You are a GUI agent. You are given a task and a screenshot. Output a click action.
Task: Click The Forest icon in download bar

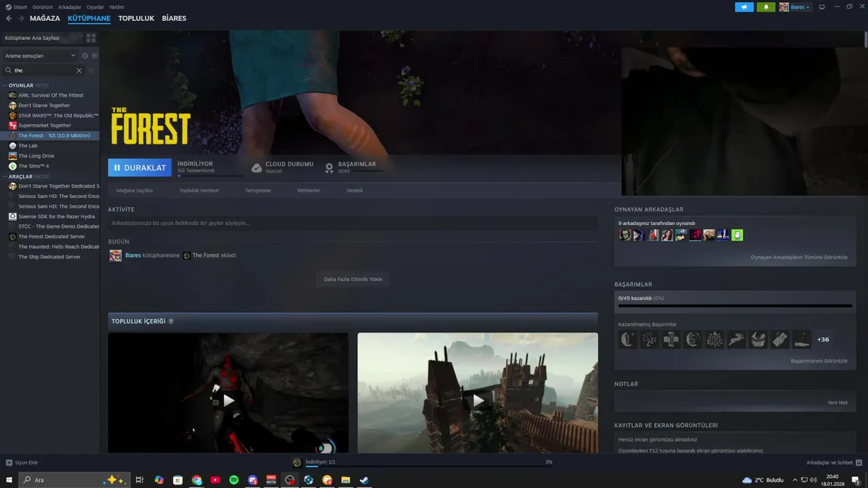297,462
